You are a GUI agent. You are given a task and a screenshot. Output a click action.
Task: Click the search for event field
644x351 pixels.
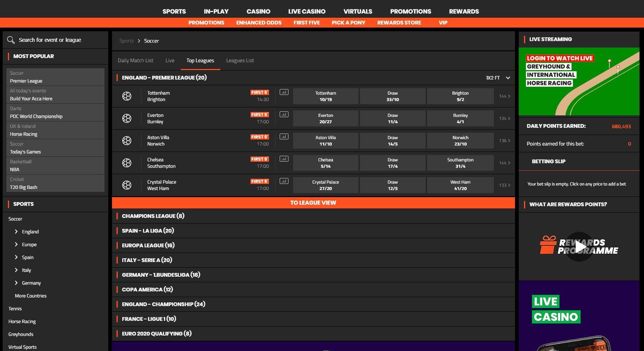coord(55,40)
